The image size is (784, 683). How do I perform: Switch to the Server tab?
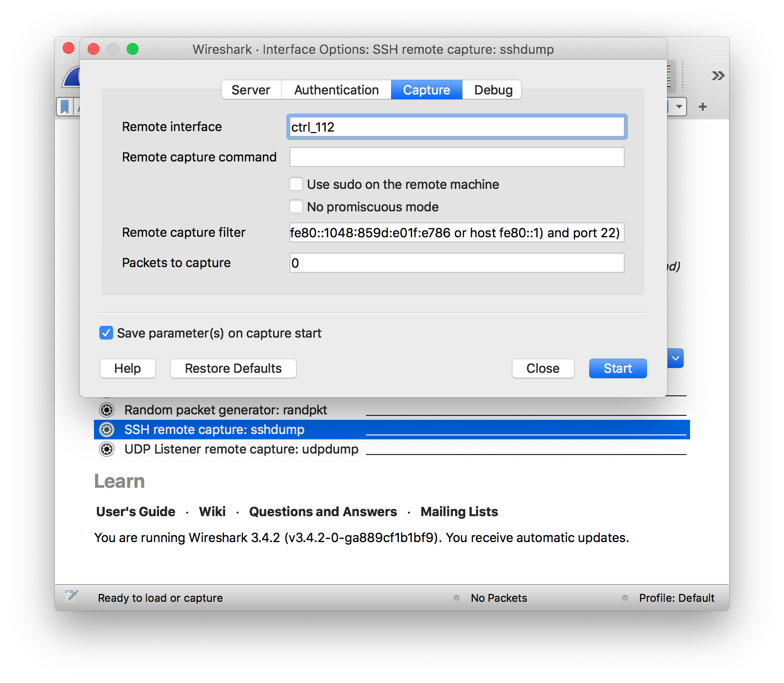coord(251,90)
